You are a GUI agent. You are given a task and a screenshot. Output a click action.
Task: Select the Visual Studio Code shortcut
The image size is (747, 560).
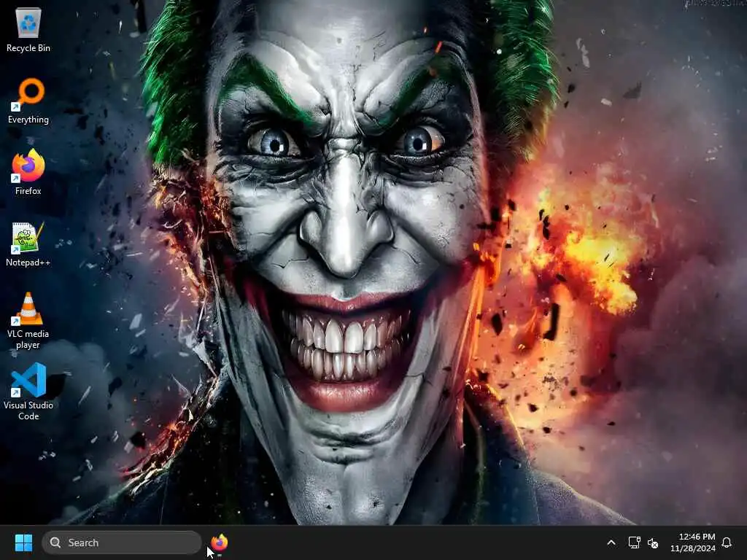click(28, 392)
